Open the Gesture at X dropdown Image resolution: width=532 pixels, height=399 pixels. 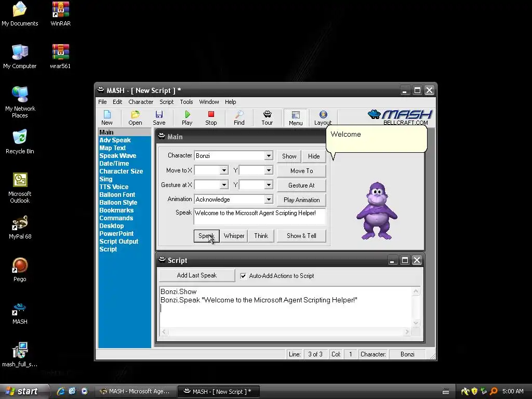click(224, 185)
